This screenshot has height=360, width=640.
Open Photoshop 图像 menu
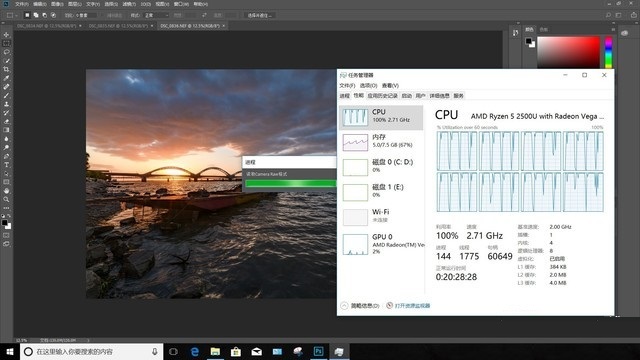pyautogui.click(x=57, y=4)
